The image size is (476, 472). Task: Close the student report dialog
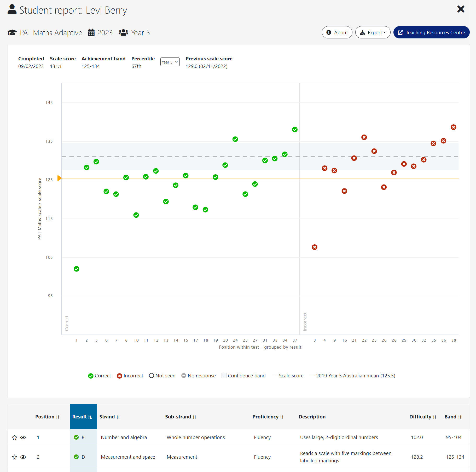click(x=461, y=9)
